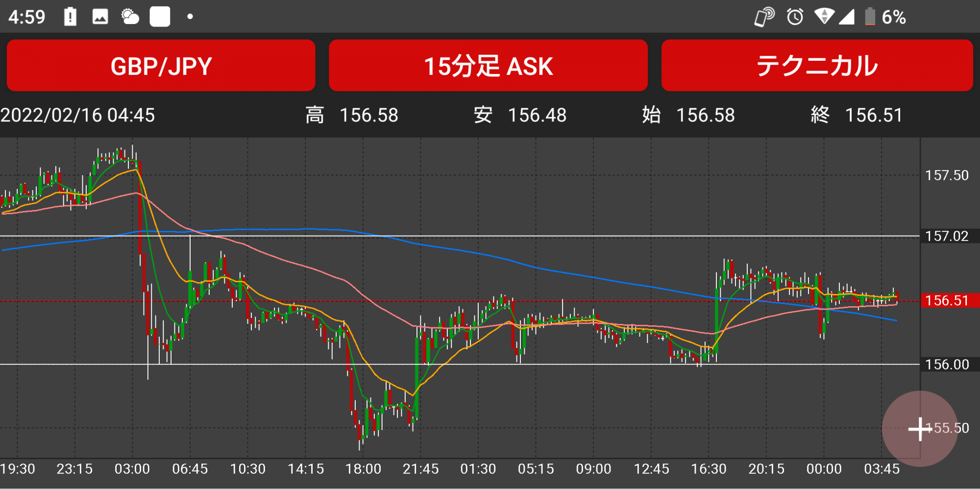Tap the 03:00 time axis label
The width and height of the screenshot is (980, 490).
click(132, 469)
